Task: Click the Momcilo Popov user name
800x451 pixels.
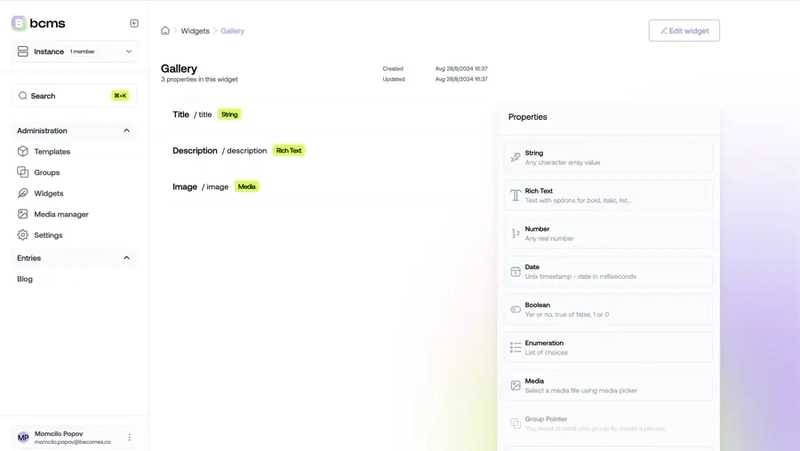Action: click(59, 434)
